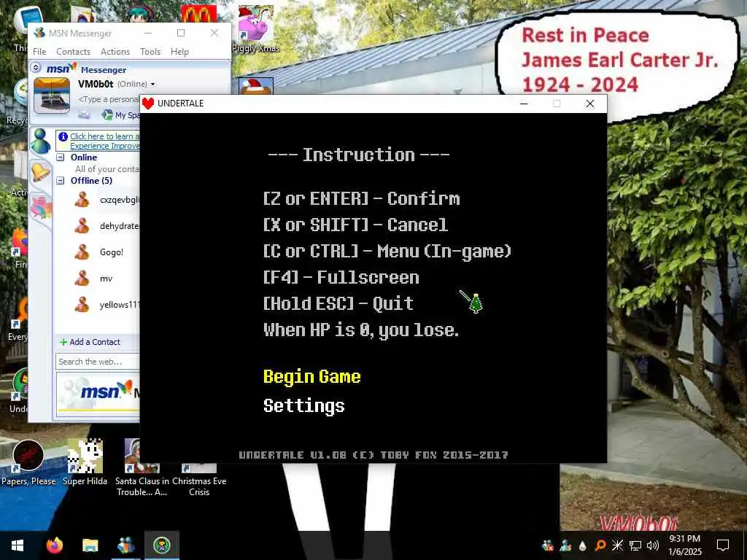Open the File menu in MSN Messenger
Screen dimensions: 747x560
(39, 52)
